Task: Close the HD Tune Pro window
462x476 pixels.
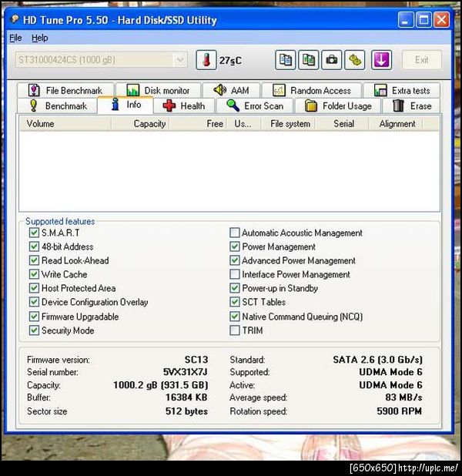Action: point(441,20)
